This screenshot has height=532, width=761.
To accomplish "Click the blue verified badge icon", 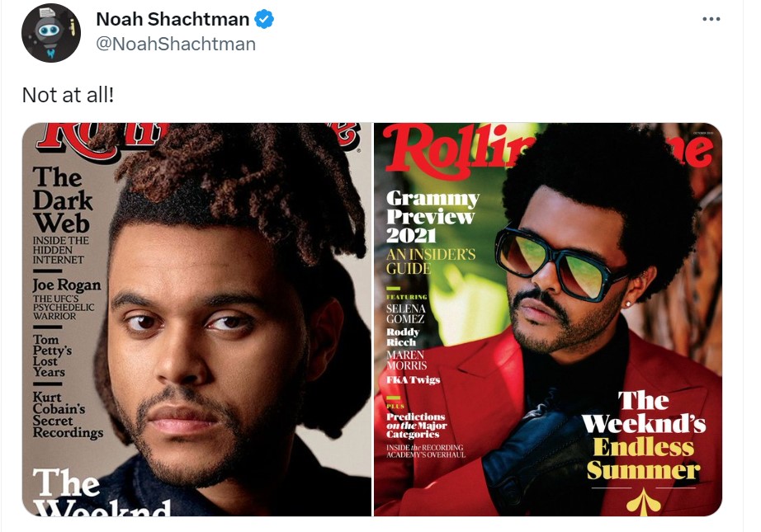I will (264, 20).
